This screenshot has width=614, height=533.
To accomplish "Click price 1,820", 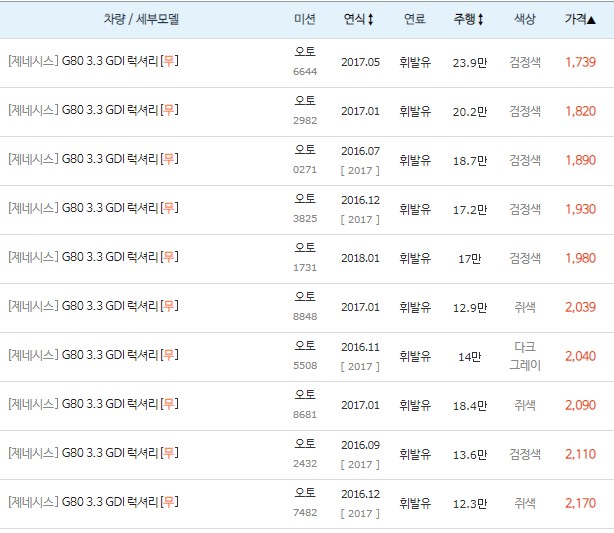I will 580,111.
